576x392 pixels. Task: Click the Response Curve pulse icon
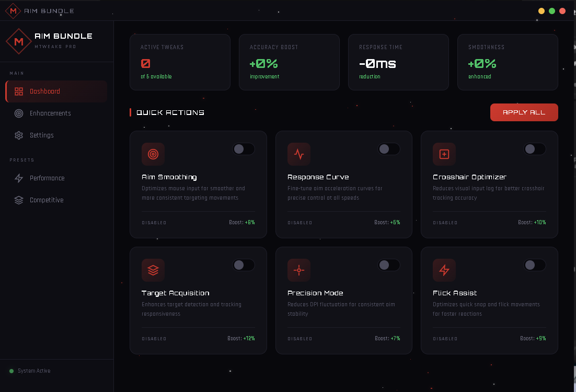click(x=299, y=154)
